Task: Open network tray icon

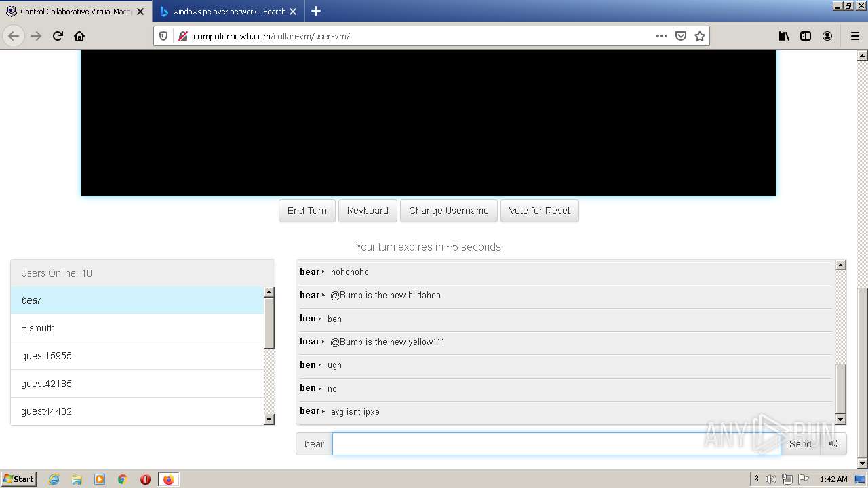Action: [787, 479]
